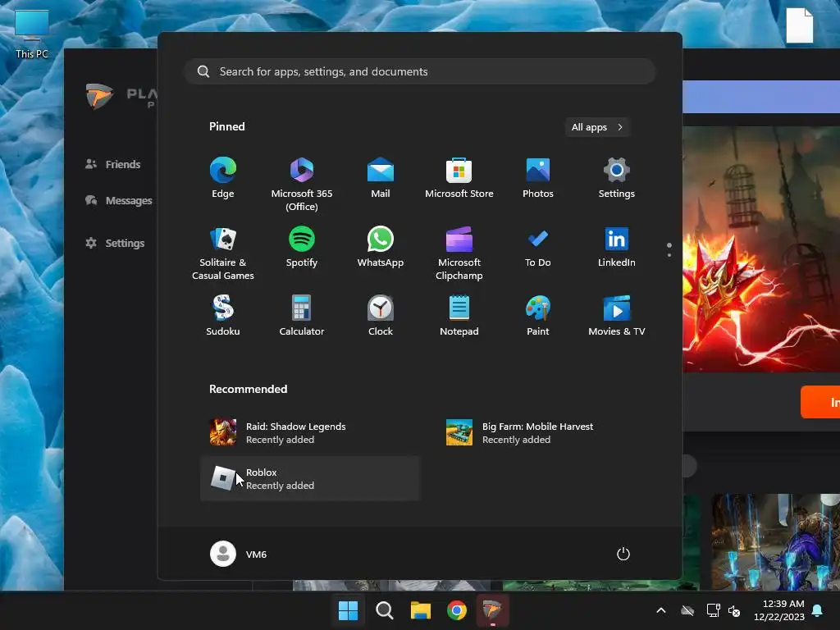This screenshot has width=840, height=630.
Task: Open Movies & TV app
Action: click(617, 316)
